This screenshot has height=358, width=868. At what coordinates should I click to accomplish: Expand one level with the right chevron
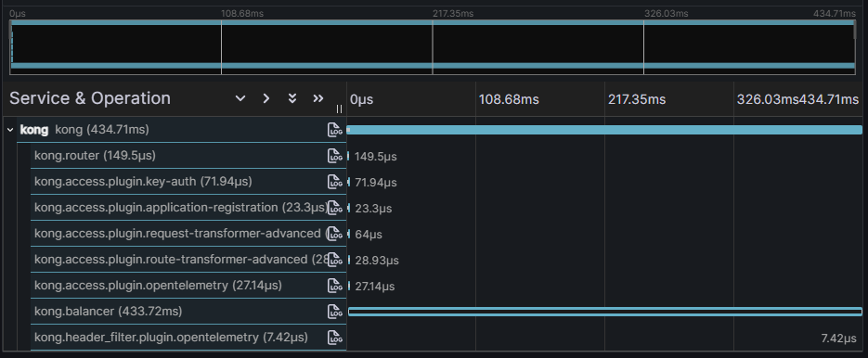266,98
